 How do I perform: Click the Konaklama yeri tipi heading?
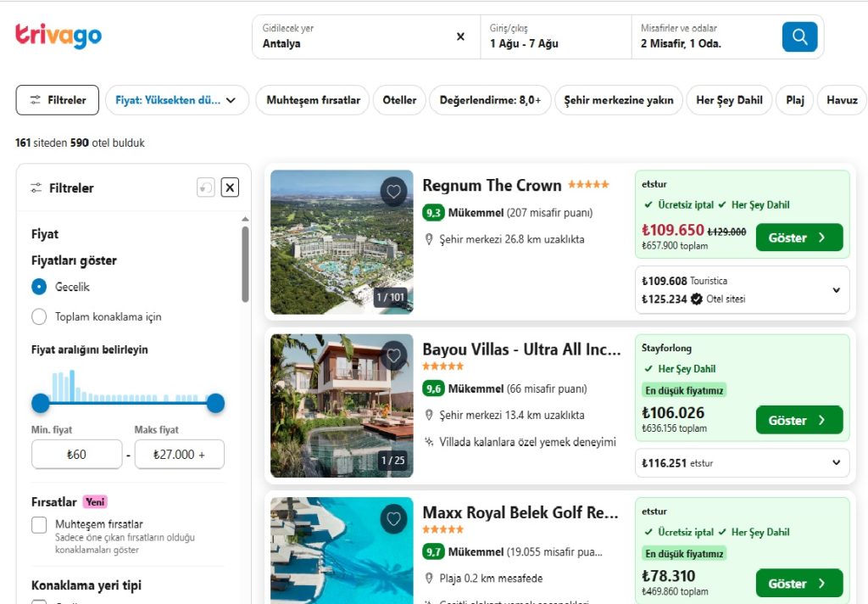click(x=86, y=585)
